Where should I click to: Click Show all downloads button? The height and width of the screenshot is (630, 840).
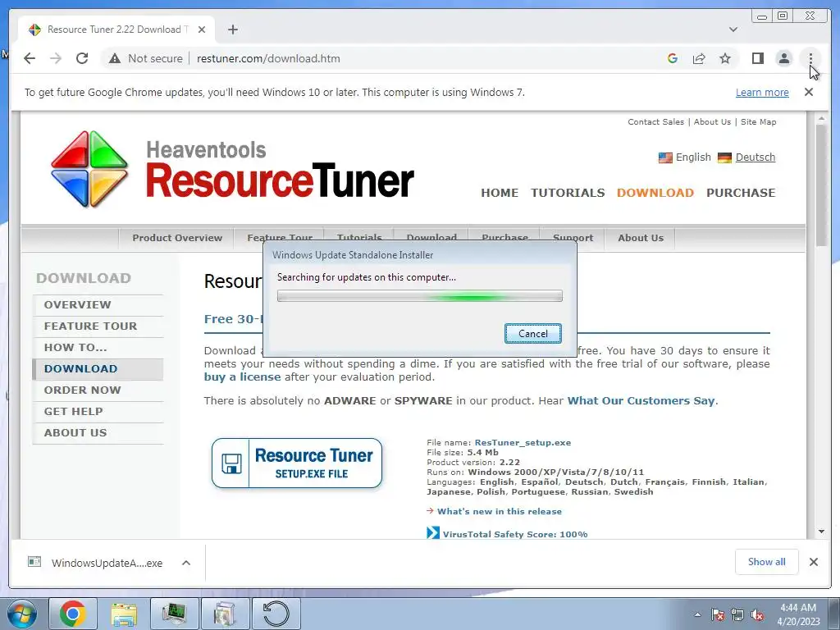767,562
